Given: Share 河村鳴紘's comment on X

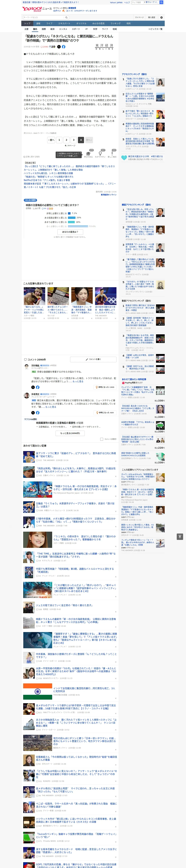Looking at the screenshot, I should (x=33, y=387).
